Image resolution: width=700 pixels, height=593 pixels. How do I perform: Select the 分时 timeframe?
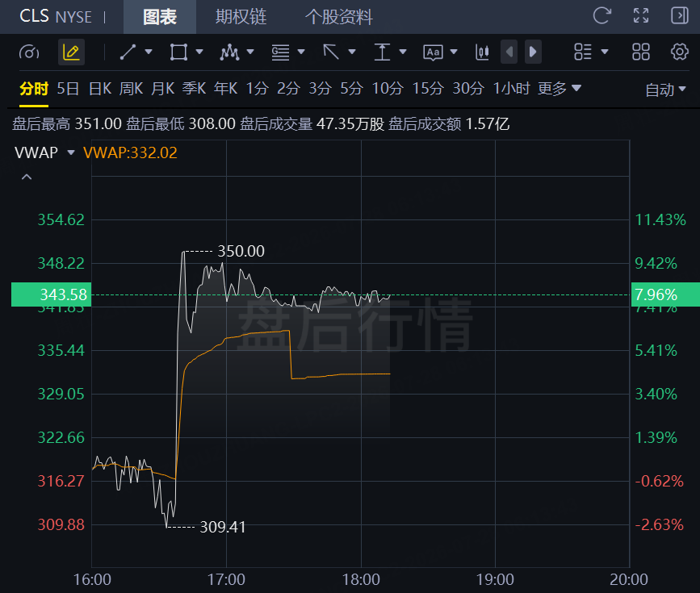(x=34, y=89)
